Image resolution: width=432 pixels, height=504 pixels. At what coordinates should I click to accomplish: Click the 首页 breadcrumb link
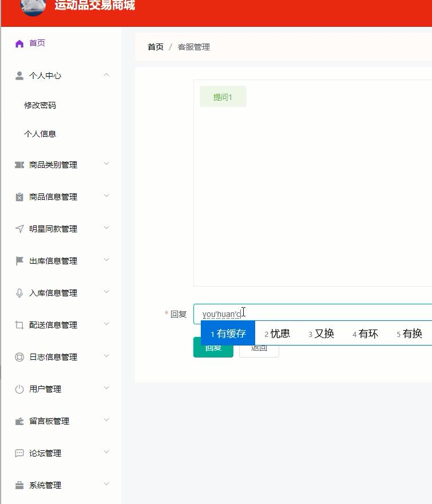point(156,47)
